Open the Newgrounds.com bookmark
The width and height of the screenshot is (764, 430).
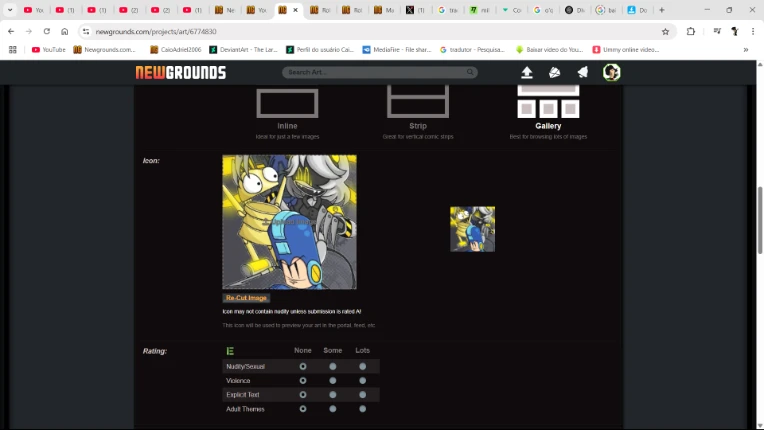pos(104,50)
